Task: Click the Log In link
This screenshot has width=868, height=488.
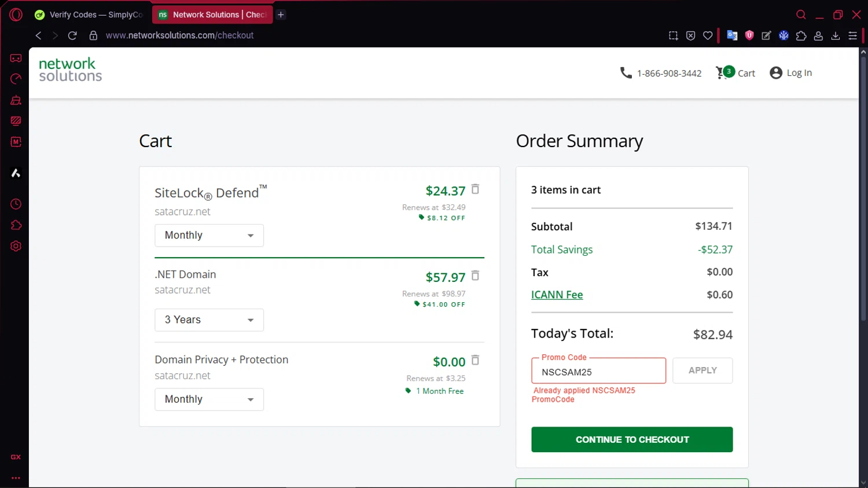Action: click(790, 73)
